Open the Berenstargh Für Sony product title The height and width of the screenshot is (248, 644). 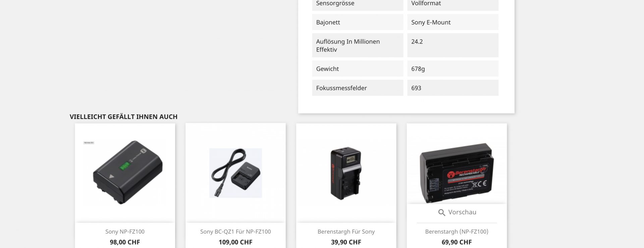pos(346,232)
